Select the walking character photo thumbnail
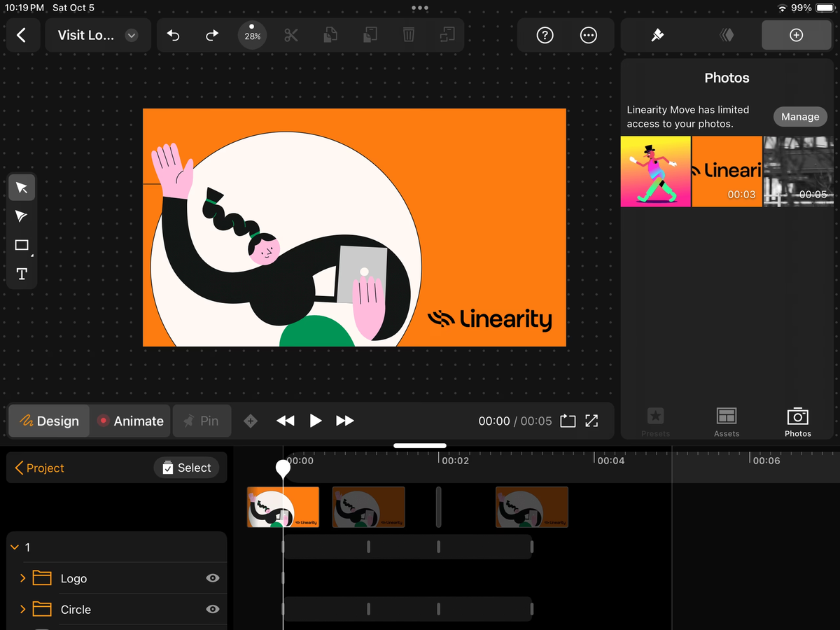 point(656,171)
